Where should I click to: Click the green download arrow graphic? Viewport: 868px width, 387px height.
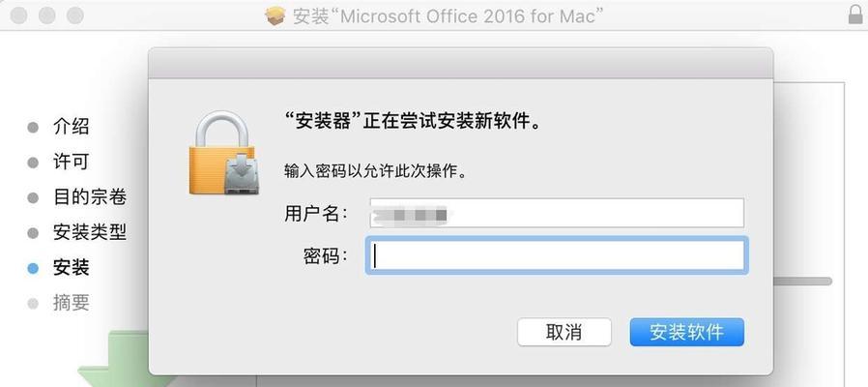(x=113, y=359)
